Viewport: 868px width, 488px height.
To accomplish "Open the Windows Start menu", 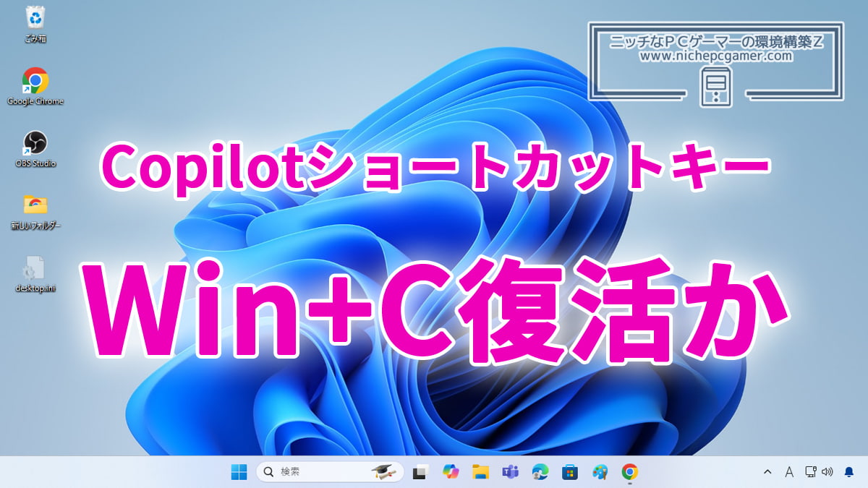I will [239, 472].
